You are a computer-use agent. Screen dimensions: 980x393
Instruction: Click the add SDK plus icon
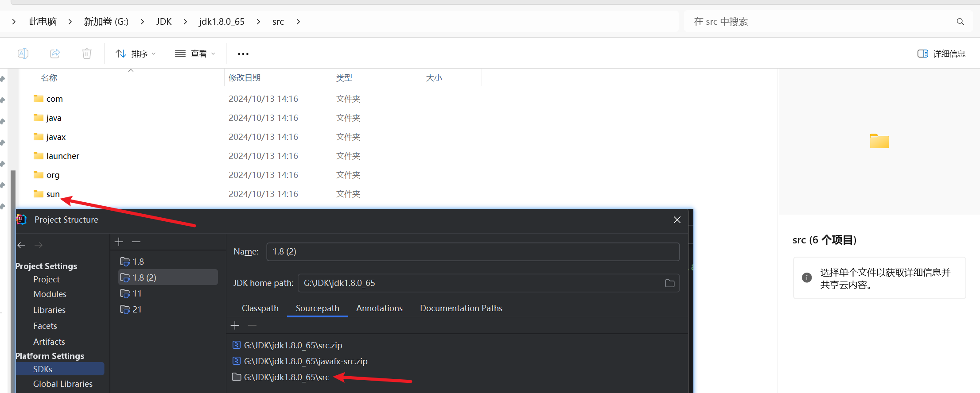pos(119,242)
